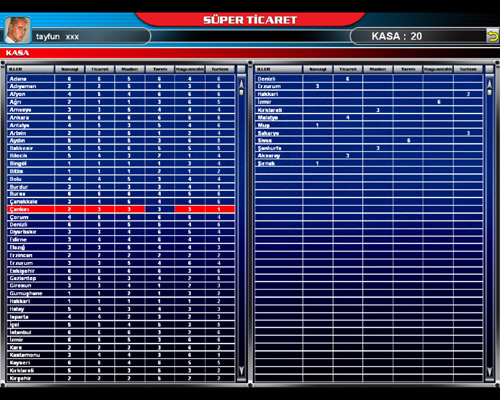Sort left table by Sanayi column header
Viewport: 500px width, 400px height.
(70, 69)
